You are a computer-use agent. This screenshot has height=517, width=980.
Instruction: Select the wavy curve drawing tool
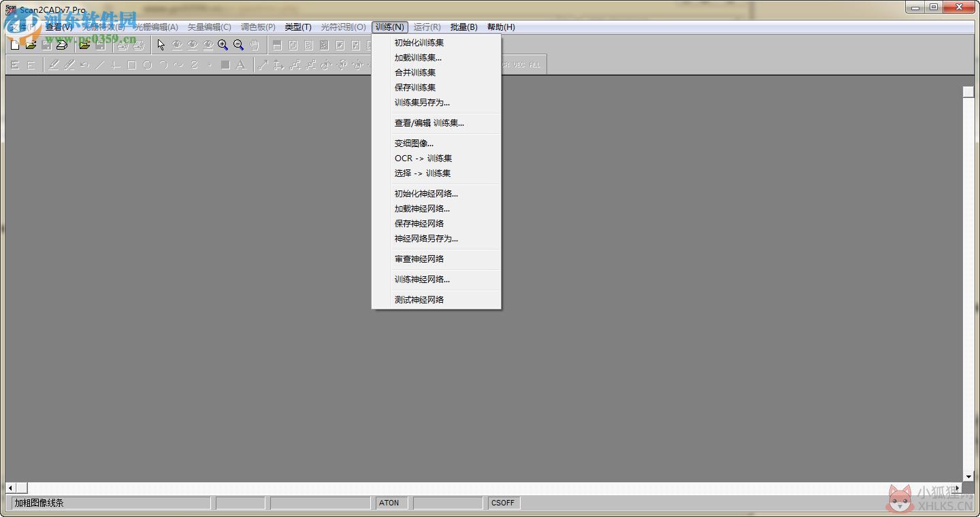pos(178,65)
